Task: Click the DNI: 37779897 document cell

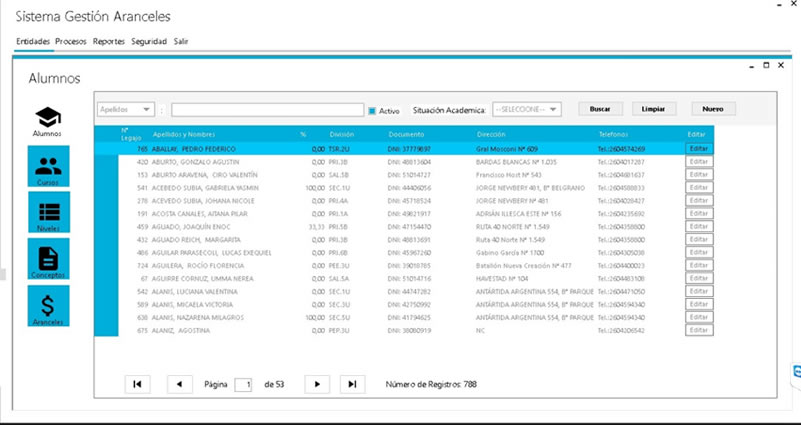Action: click(x=409, y=149)
